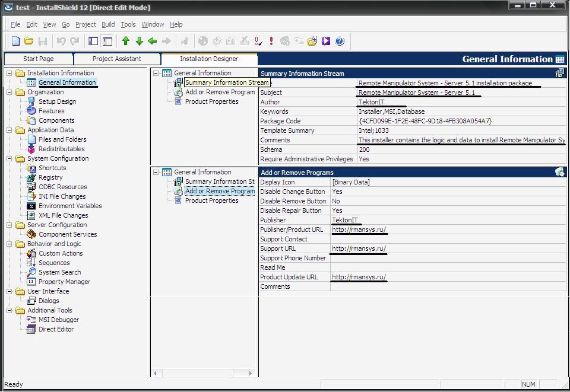Select General Information in the left tree
This screenshot has width=570, height=392.
pos(67,82)
